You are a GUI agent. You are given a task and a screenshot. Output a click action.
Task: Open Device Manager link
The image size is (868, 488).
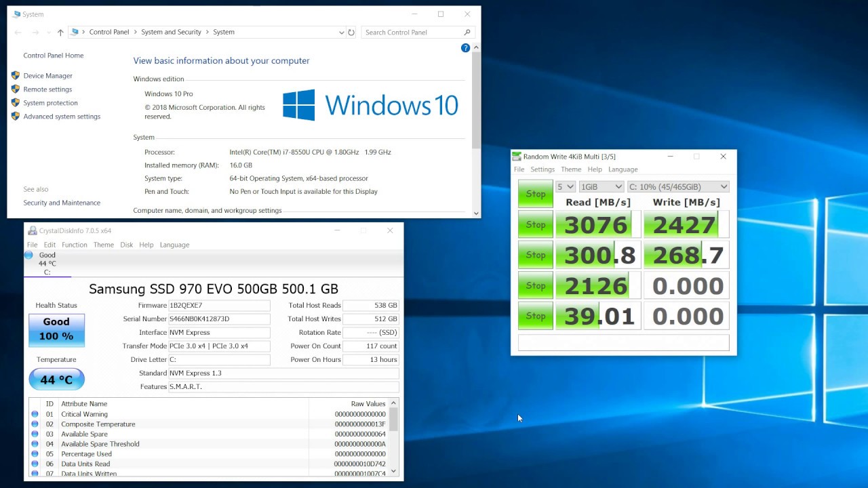47,76
